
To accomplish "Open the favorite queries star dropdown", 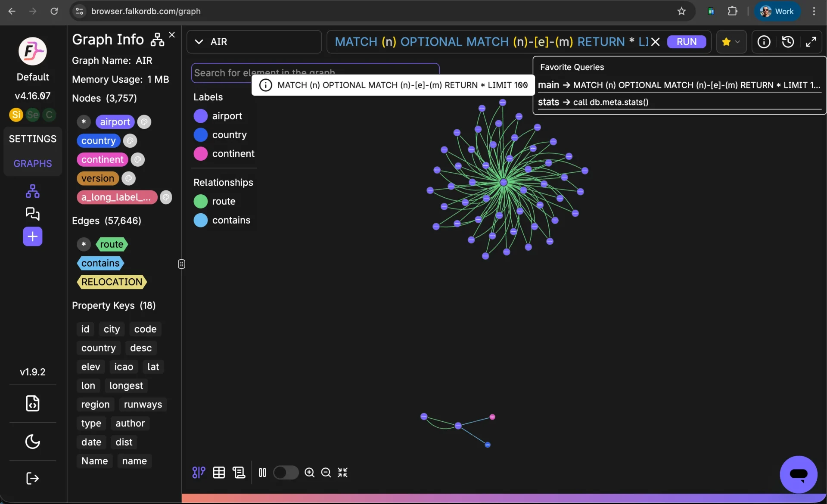I will [x=731, y=42].
